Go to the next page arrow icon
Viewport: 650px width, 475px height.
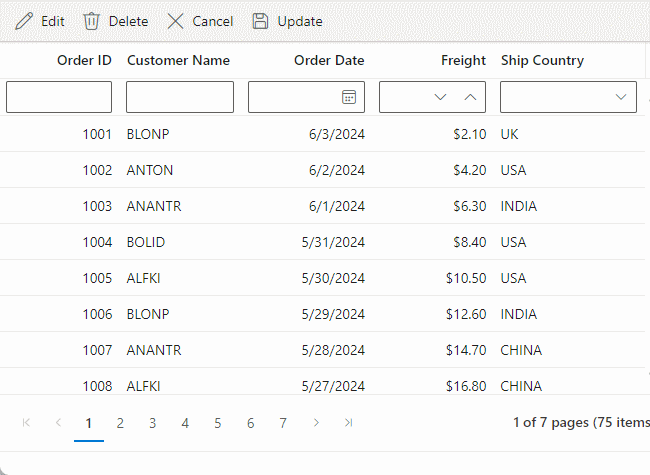click(316, 423)
